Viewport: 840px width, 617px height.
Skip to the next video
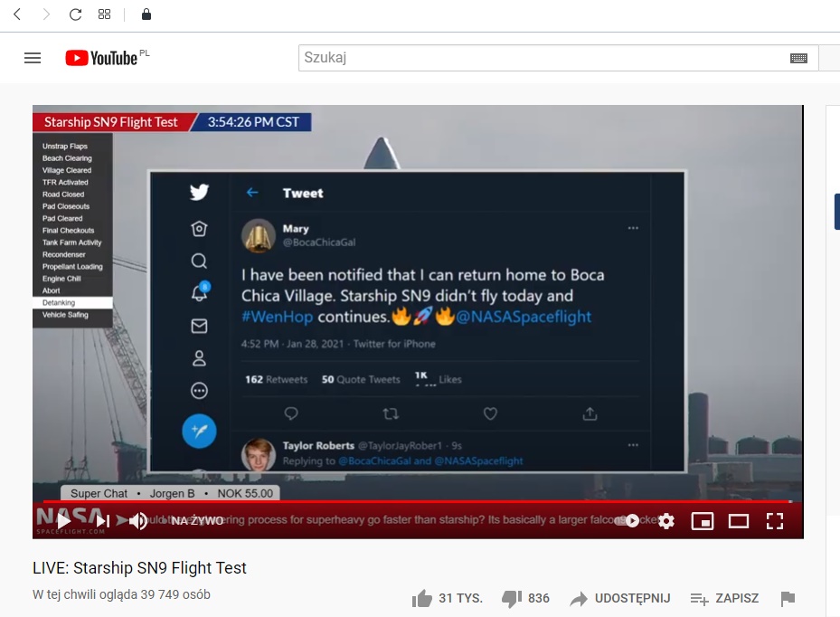pyautogui.click(x=103, y=521)
